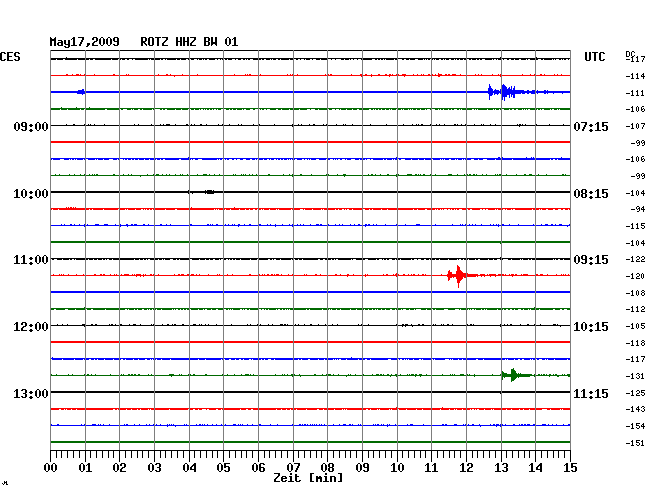Click minute label 08 on time axis

327,468
